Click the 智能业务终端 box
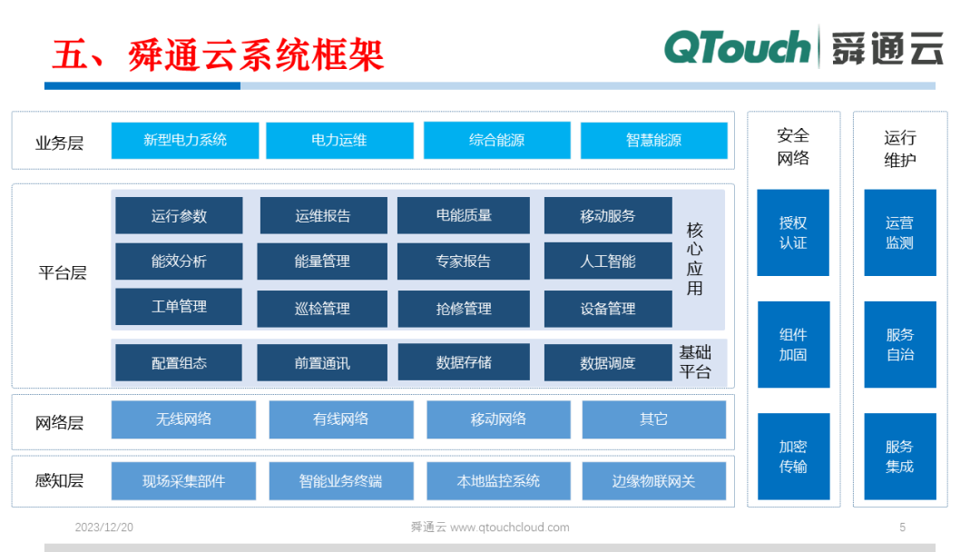 tap(341, 481)
